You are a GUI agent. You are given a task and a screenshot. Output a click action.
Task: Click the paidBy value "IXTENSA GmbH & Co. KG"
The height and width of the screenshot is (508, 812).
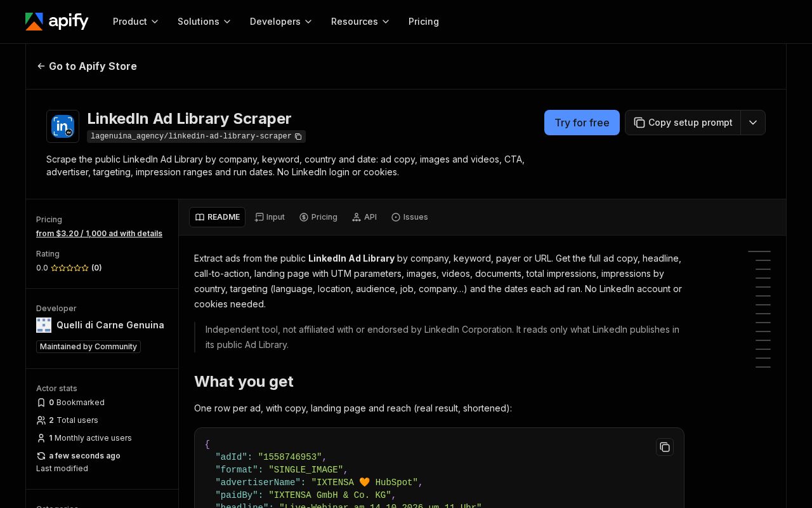[330, 495]
